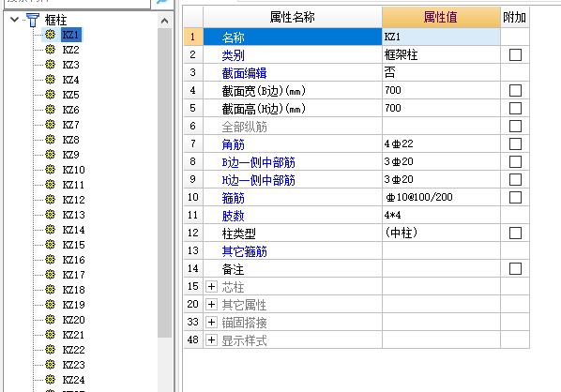Screen dimensions: 561x392
Task: Click the gear icon beside KZ1
Action: click(x=50, y=35)
